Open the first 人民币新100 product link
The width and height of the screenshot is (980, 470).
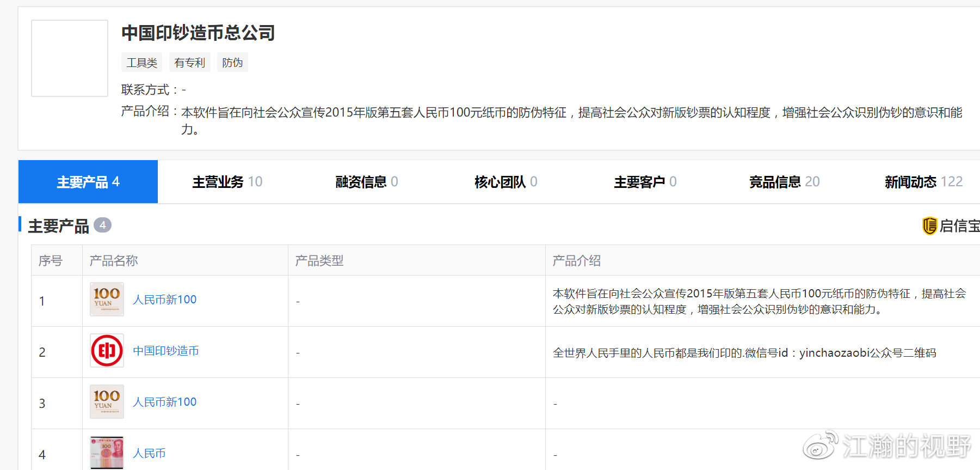click(x=165, y=300)
